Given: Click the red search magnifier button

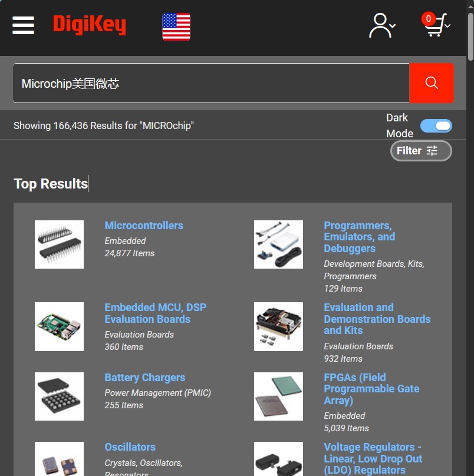Looking at the screenshot, I should pos(432,83).
